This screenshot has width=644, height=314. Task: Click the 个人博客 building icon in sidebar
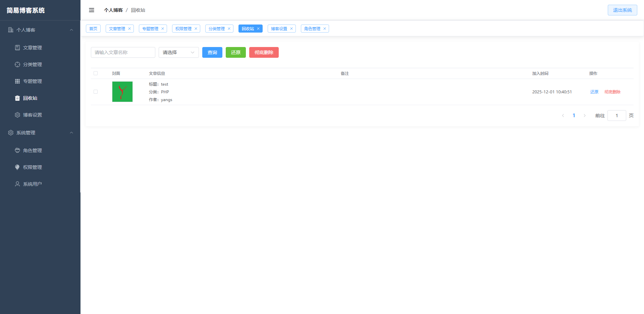[11, 30]
